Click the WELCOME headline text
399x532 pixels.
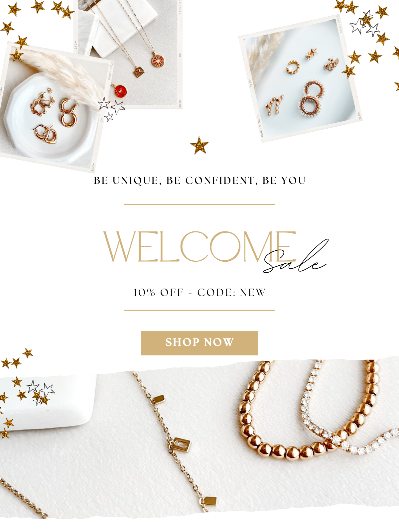pyautogui.click(x=199, y=246)
